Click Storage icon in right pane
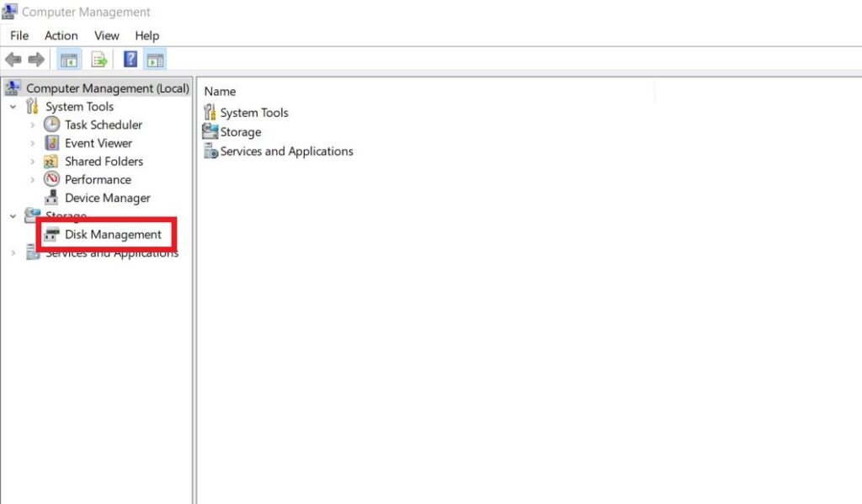The image size is (862, 504). point(210,131)
